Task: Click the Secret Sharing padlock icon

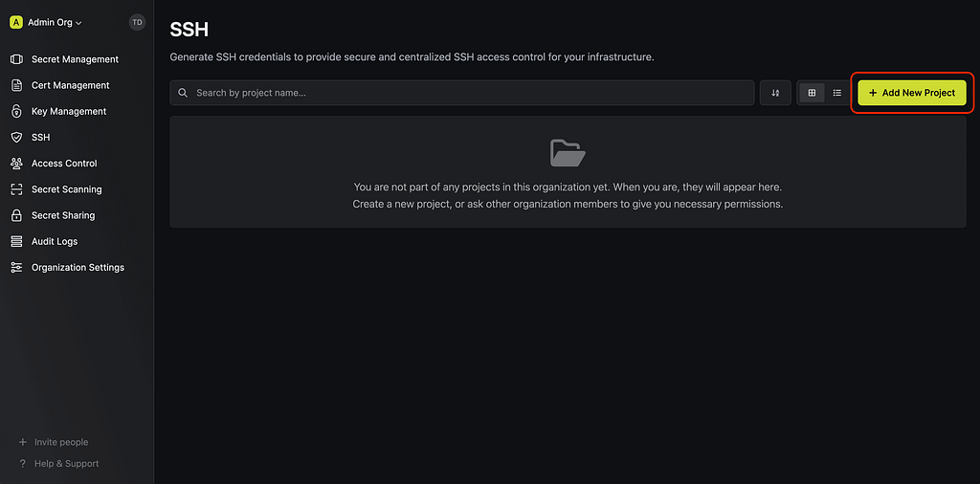Action: 17,215
